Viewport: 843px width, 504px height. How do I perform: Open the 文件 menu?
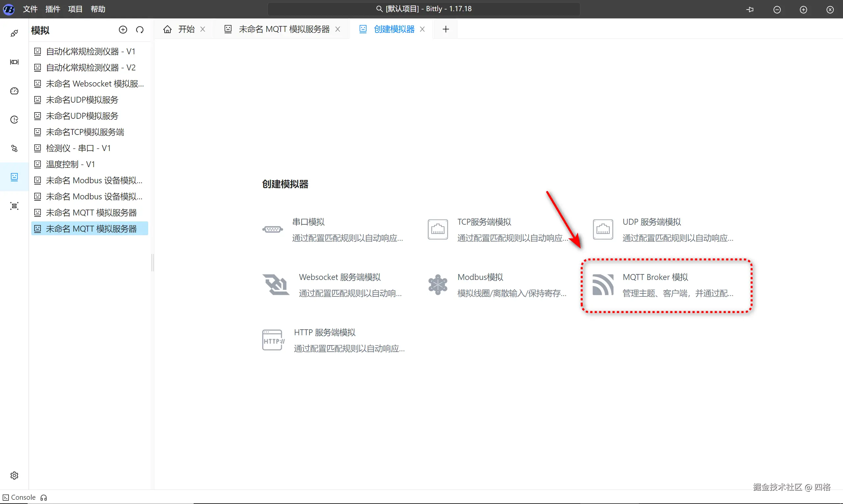pyautogui.click(x=30, y=9)
